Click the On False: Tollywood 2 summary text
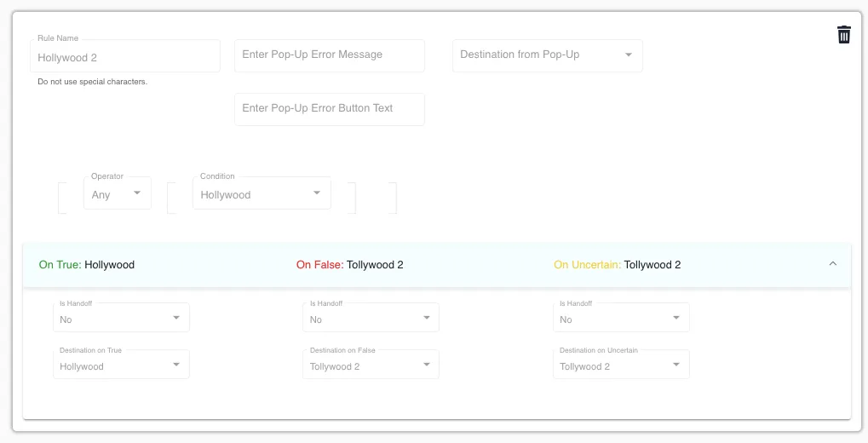The height and width of the screenshot is (443, 868). (x=350, y=265)
